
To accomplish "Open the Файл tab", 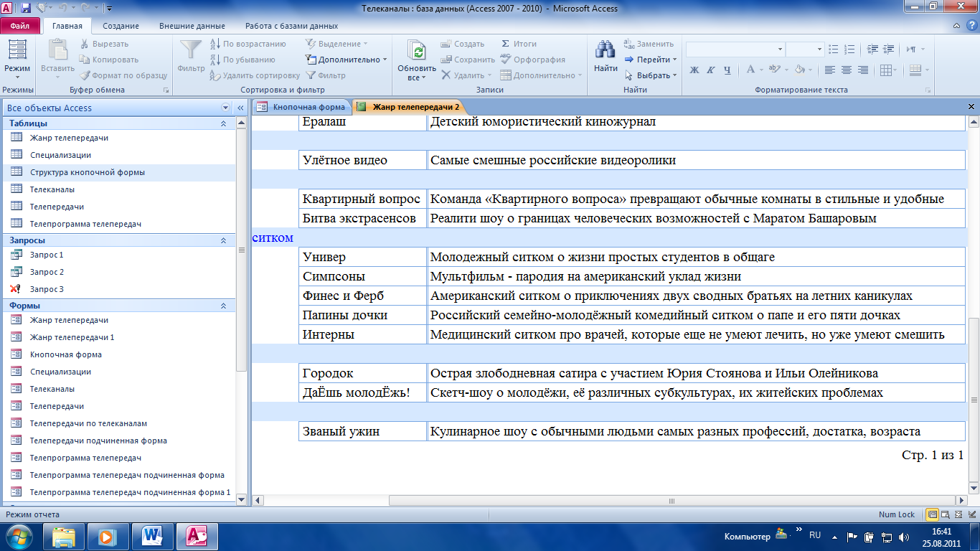I will pos(20,26).
